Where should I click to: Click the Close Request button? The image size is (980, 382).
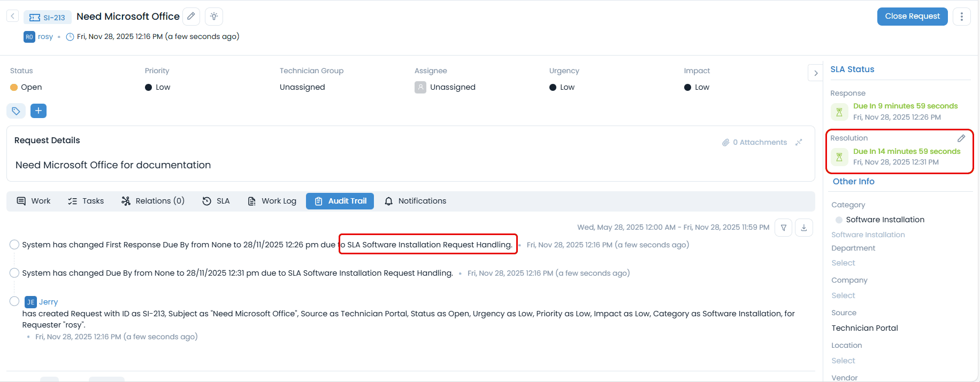(912, 16)
